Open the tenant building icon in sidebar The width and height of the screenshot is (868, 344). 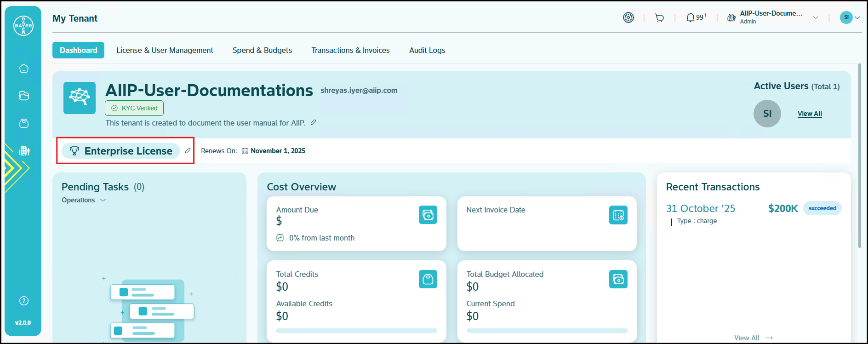24,151
